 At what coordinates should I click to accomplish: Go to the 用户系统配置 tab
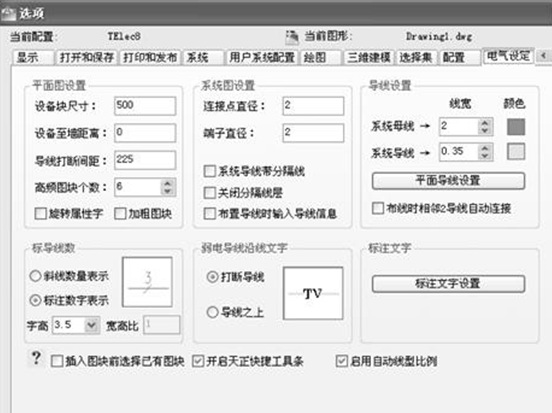[262, 57]
